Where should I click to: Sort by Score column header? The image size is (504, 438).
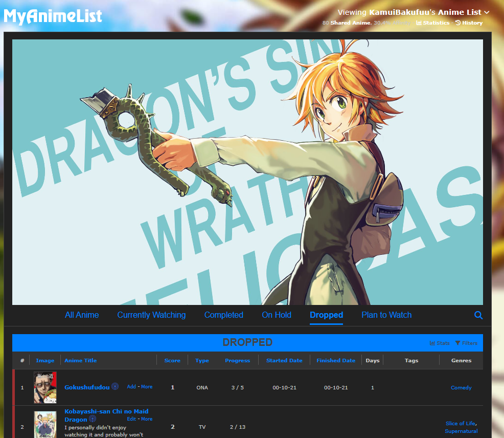click(x=172, y=360)
